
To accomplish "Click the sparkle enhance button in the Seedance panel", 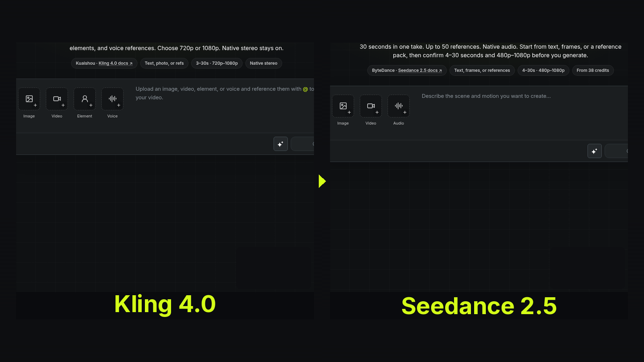I will pos(594,151).
